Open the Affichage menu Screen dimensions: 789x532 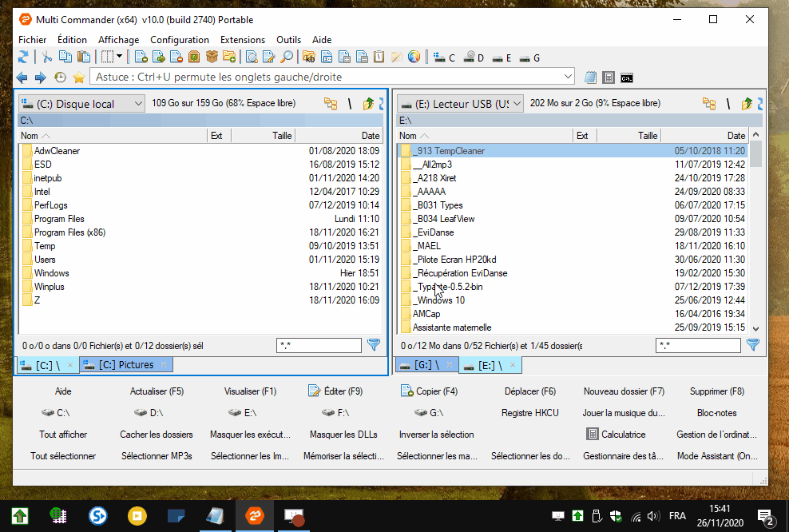(118, 40)
